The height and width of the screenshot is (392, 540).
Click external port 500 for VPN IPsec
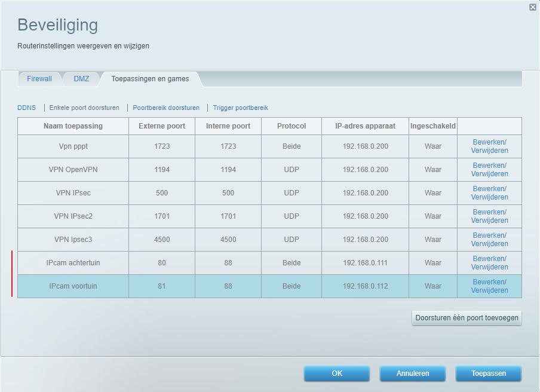pos(162,193)
